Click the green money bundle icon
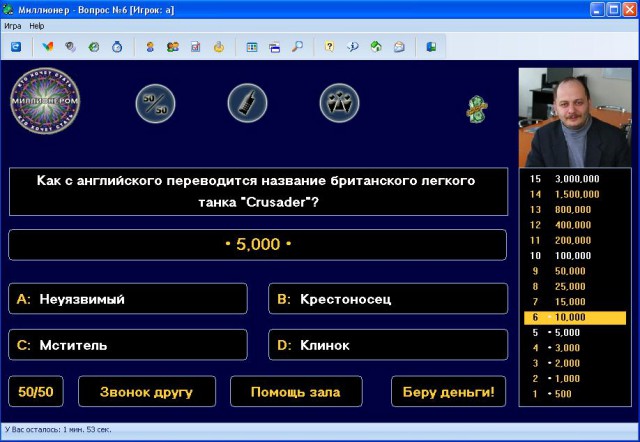 477,109
